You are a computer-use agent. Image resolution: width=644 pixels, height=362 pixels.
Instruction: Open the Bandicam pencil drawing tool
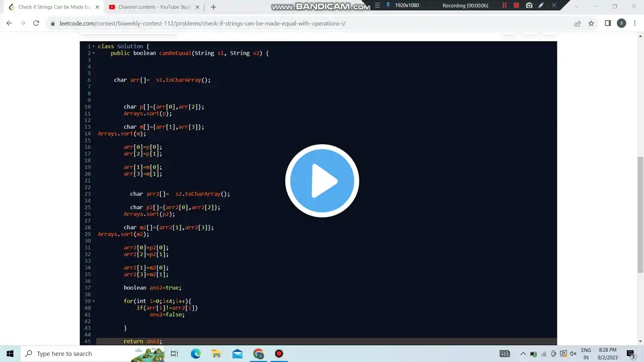(x=541, y=6)
